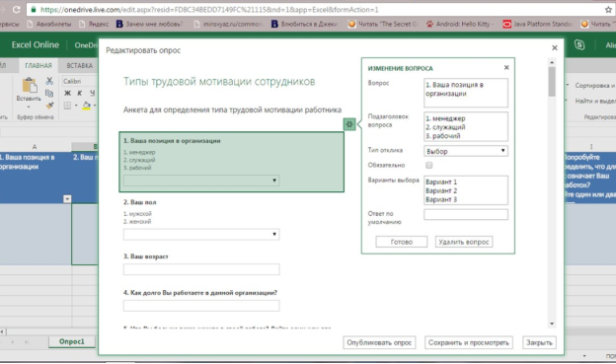Viewport: 616px width, 364px height.
Task: Open Android: Hello Kitty bookmark
Action: pos(459,24)
